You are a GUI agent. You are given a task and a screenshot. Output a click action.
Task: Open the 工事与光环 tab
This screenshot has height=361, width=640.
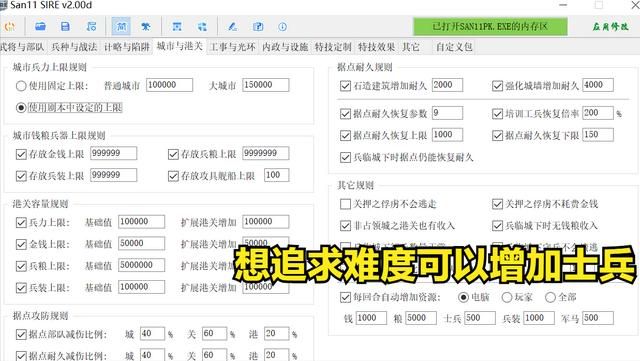pos(232,47)
